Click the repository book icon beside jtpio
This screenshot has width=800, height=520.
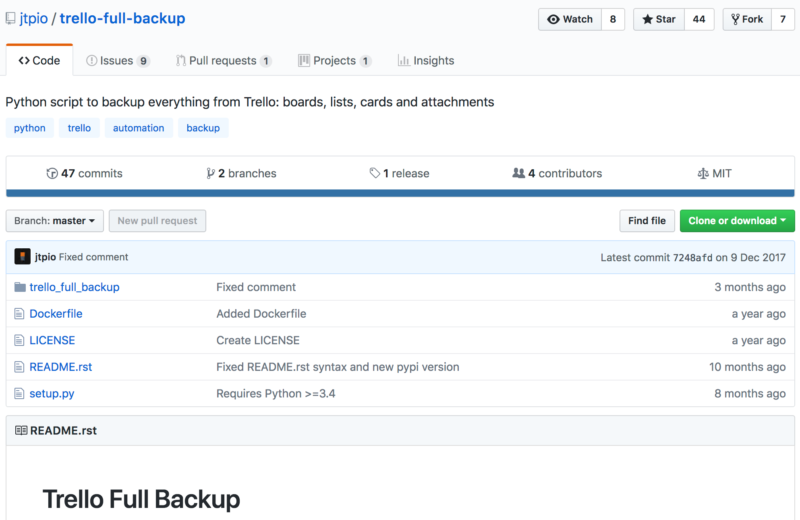pos(10,19)
